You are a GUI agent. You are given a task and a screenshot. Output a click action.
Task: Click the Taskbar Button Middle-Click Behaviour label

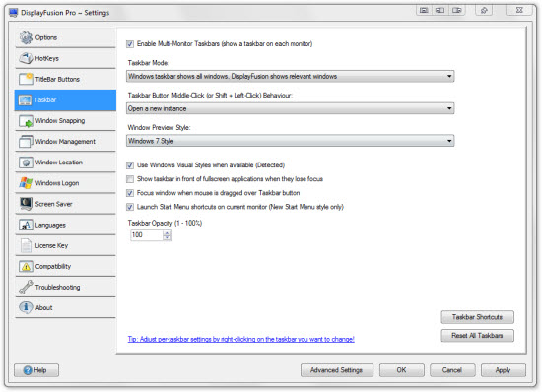210,95
